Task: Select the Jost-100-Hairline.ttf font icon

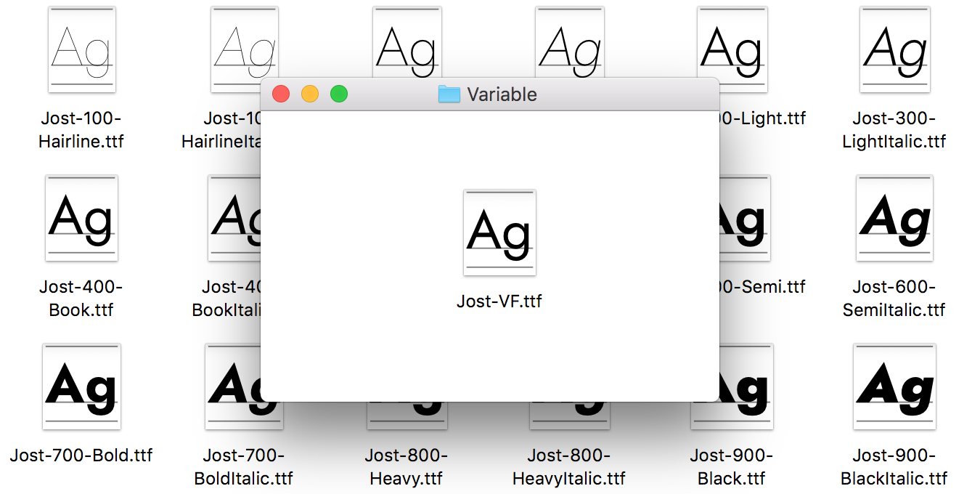Action: [82, 49]
